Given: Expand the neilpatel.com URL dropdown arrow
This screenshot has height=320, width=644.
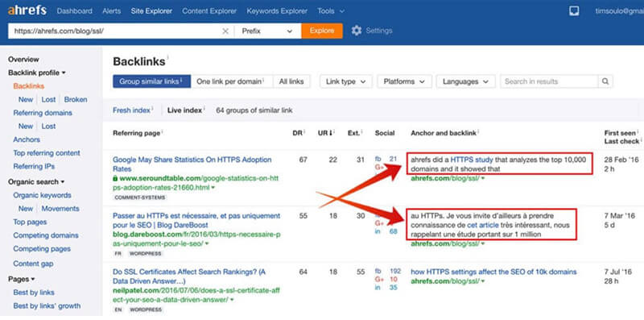Looking at the screenshot, I should click(x=232, y=301).
